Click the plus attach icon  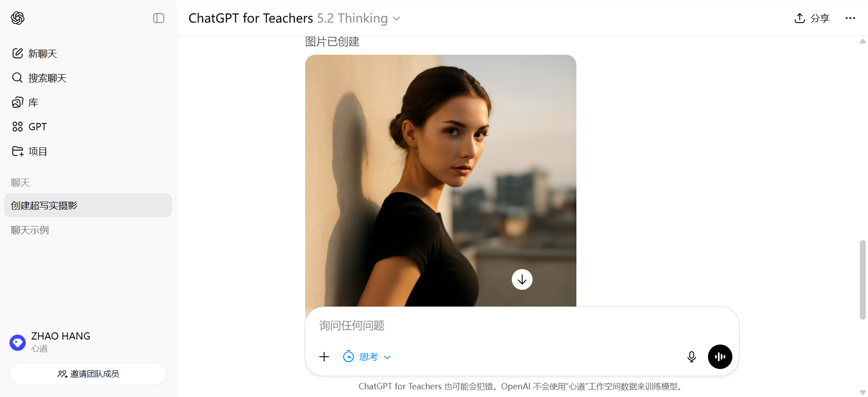click(324, 357)
